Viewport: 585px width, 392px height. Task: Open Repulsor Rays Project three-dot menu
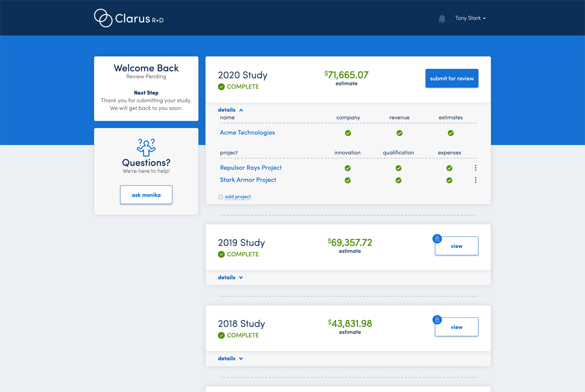(x=475, y=168)
